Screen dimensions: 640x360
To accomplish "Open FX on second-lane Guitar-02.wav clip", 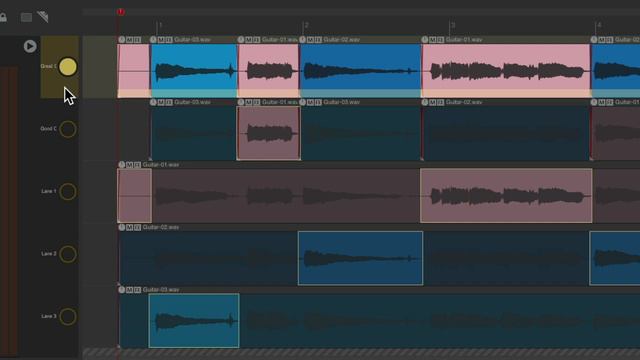I will (x=441, y=102).
